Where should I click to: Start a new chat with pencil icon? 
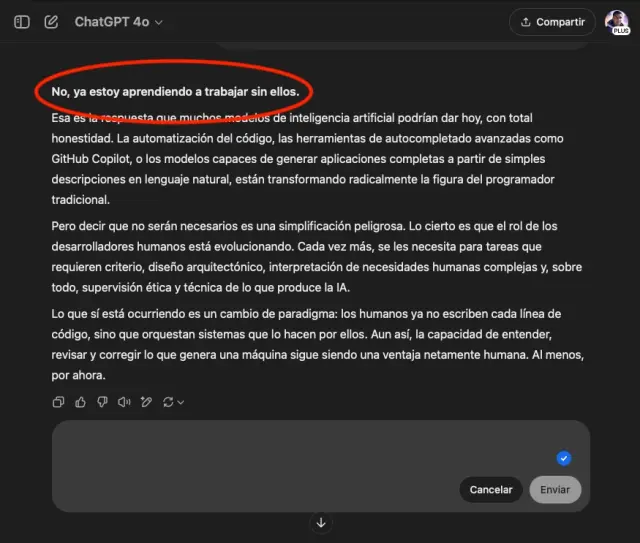(x=51, y=22)
